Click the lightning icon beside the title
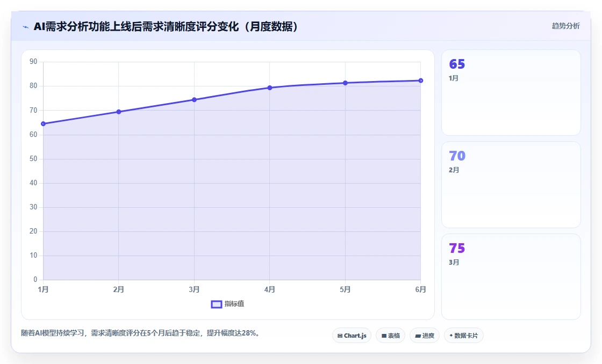Image resolution: width=602 pixels, height=364 pixels. (x=26, y=27)
